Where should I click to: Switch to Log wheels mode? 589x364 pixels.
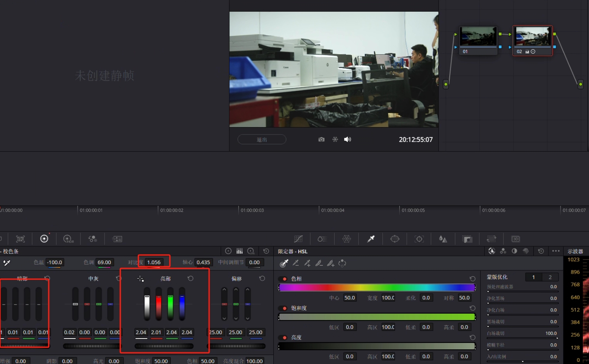[x=251, y=251]
